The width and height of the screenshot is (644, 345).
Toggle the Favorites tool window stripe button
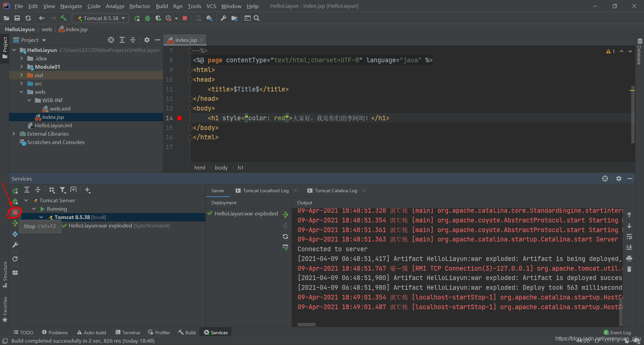pos(5,310)
